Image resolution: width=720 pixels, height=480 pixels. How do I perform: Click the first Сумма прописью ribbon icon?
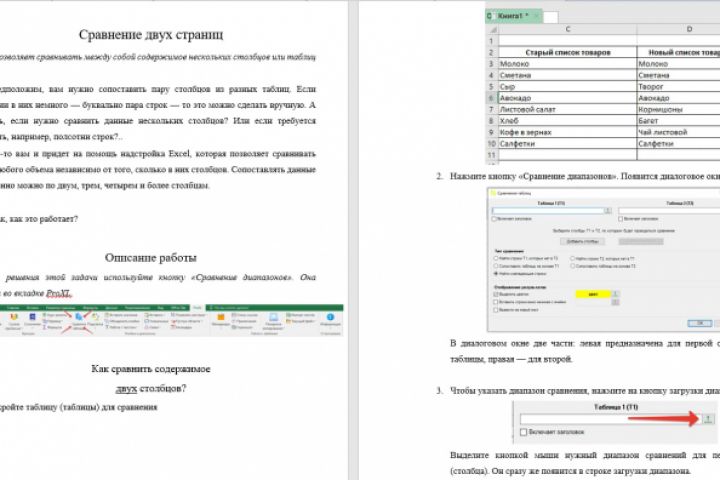pos(14,316)
